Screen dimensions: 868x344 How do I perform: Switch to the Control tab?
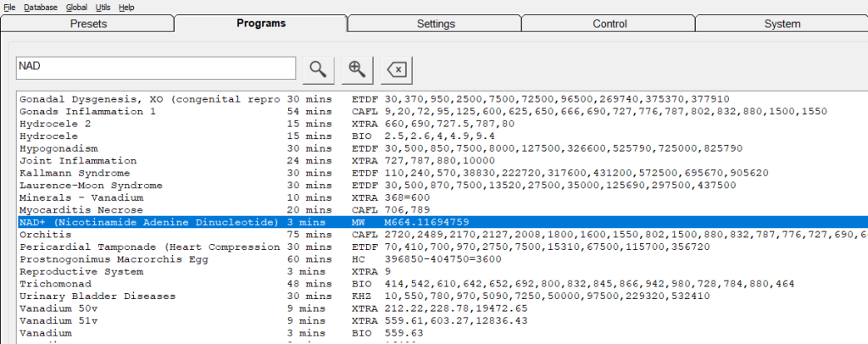pos(609,24)
